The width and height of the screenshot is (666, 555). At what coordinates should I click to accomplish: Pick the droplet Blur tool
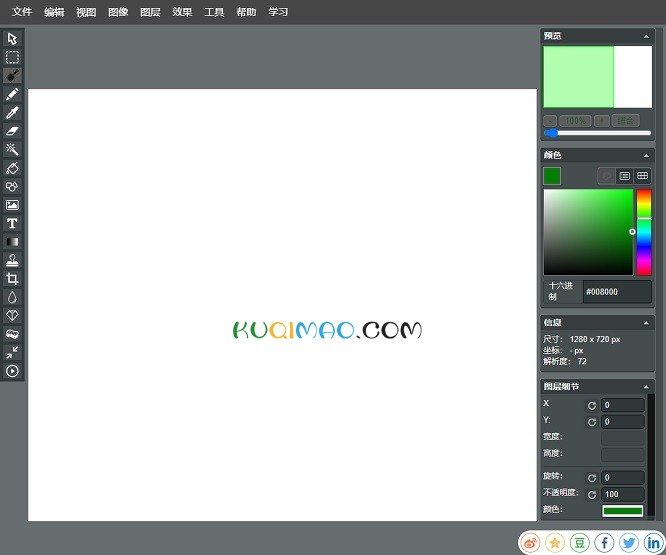coord(12,297)
